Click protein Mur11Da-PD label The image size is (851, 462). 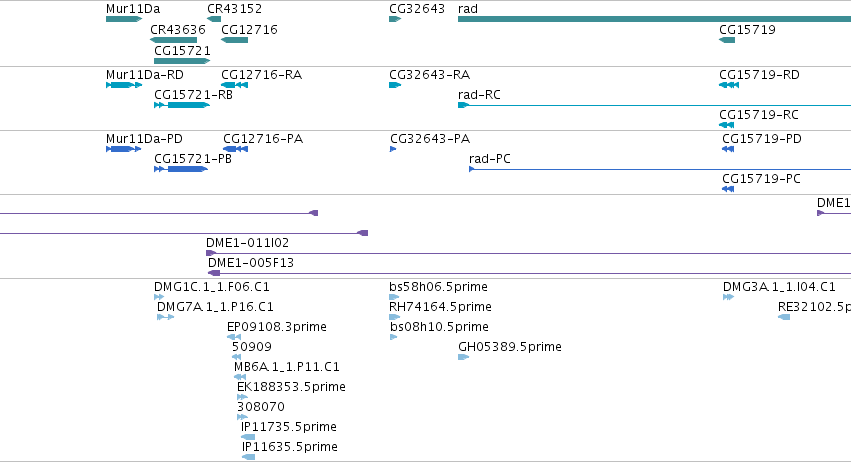pos(144,138)
